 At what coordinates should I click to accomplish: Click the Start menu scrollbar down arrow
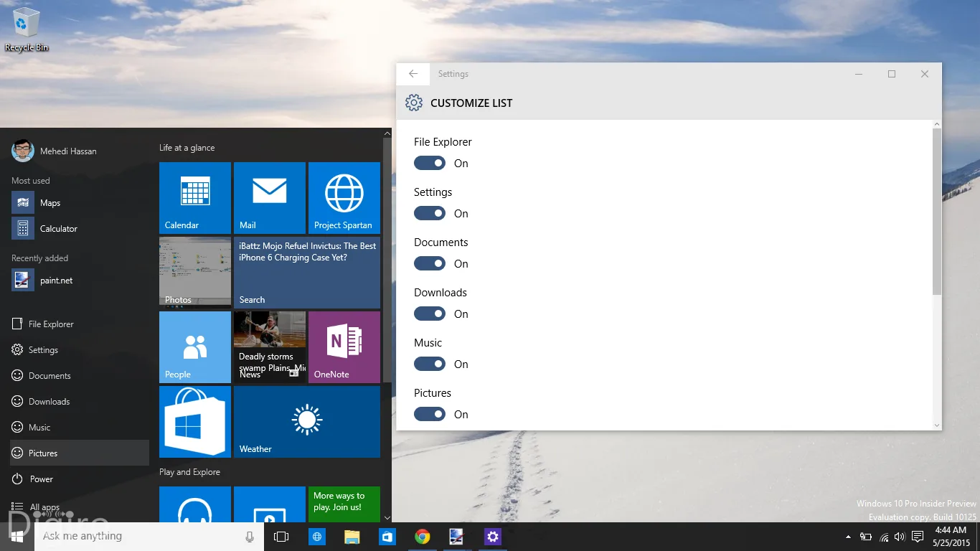pyautogui.click(x=387, y=517)
